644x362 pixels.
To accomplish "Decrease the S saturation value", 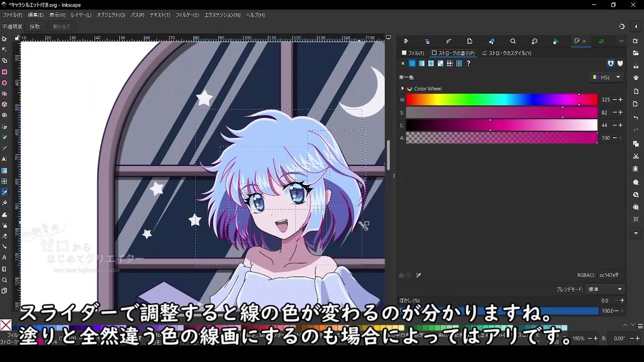I will [614, 113].
